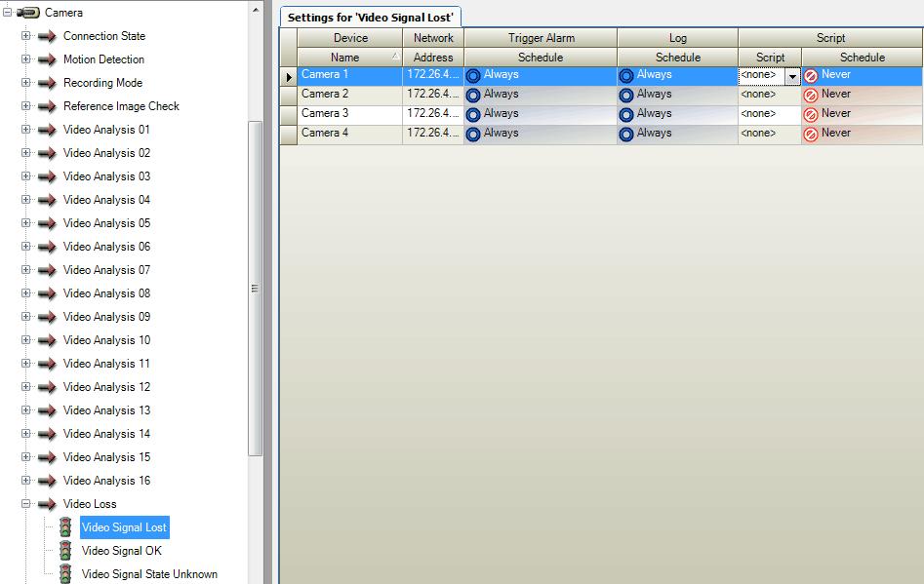This screenshot has width=924, height=584.
Task: Select the row header of Camera 3
Action: point(288,115)
